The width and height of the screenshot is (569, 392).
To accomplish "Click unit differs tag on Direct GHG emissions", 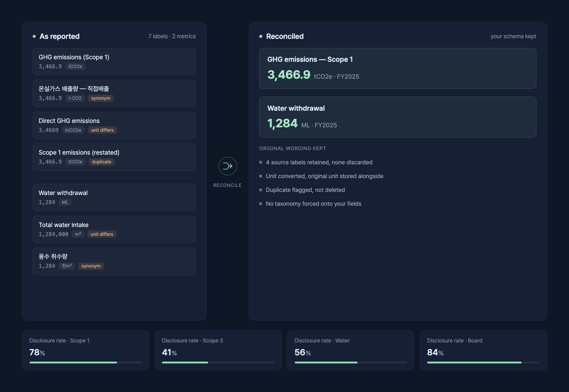I will (102, 130).
